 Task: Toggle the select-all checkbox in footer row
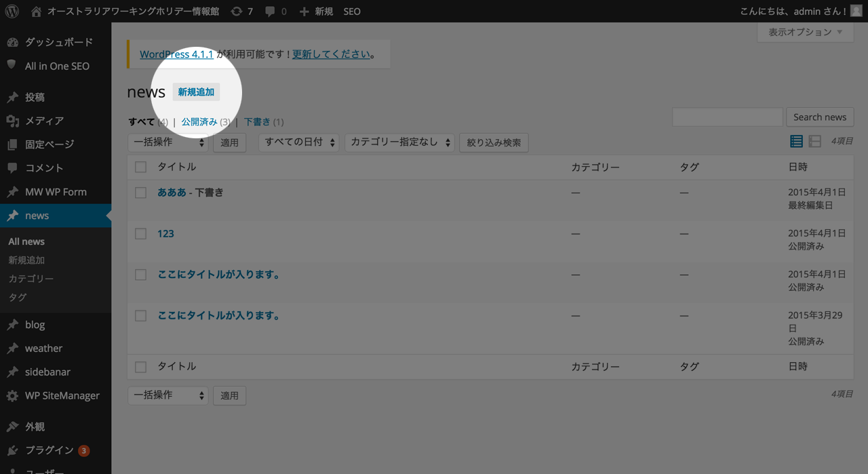(x=140, y=367)
